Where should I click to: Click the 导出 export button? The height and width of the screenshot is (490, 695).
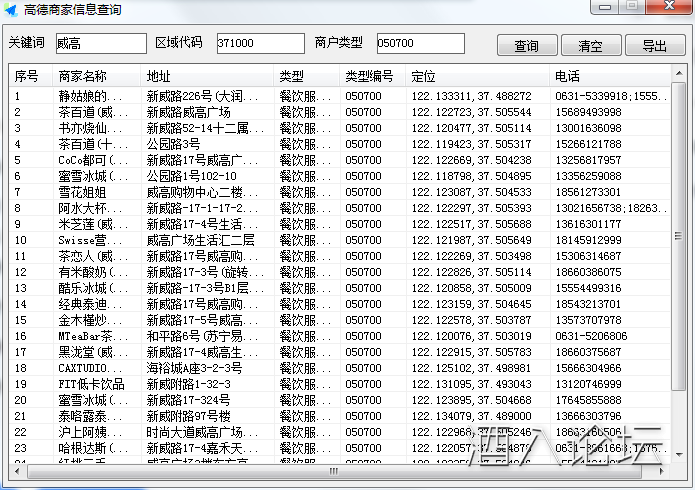(655, 46)
